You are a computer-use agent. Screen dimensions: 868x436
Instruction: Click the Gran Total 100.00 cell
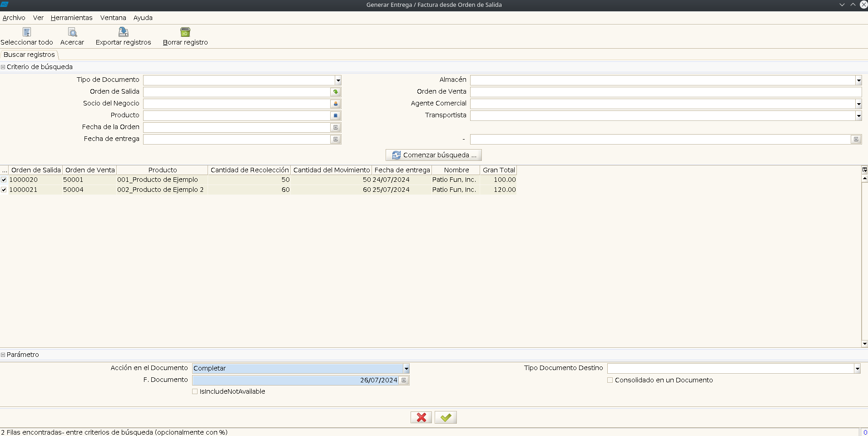[498, 180]
